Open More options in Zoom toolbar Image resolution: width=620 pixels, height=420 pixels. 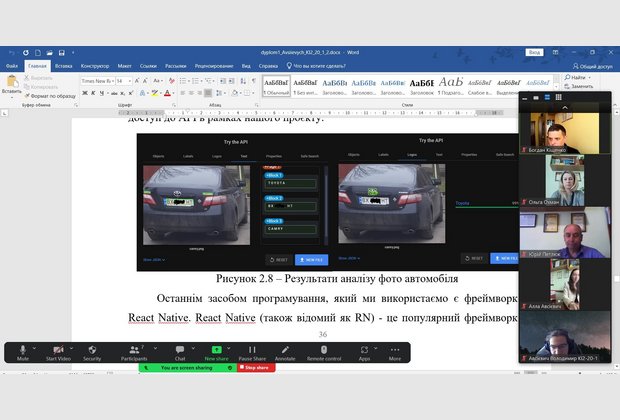(x=395, y=351)
